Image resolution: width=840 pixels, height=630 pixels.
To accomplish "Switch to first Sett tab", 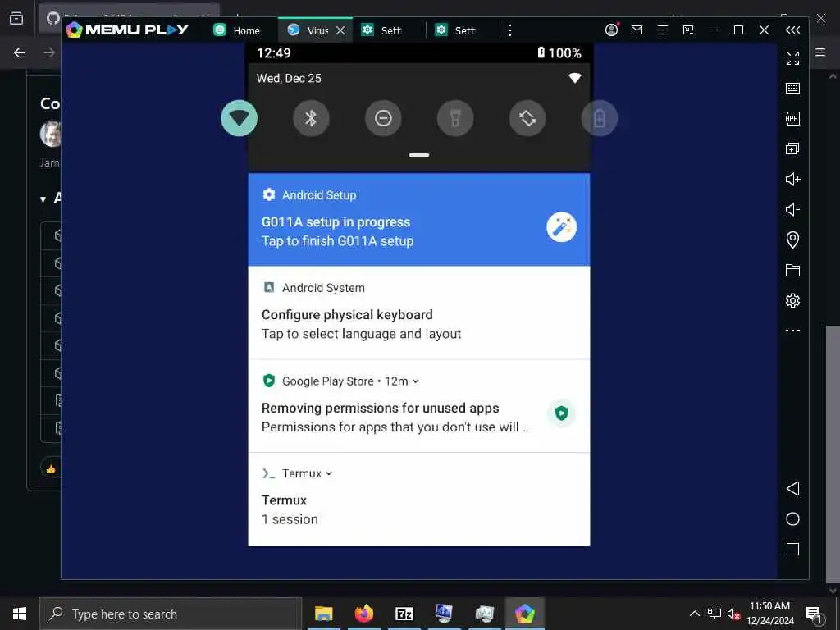I will click(x=381, y=30).
